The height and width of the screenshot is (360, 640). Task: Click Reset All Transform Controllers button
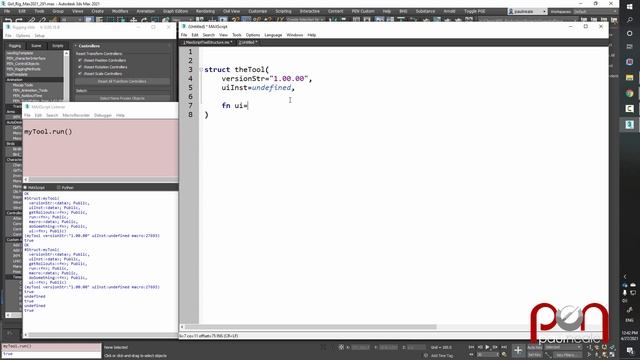(x=122, y=81)
